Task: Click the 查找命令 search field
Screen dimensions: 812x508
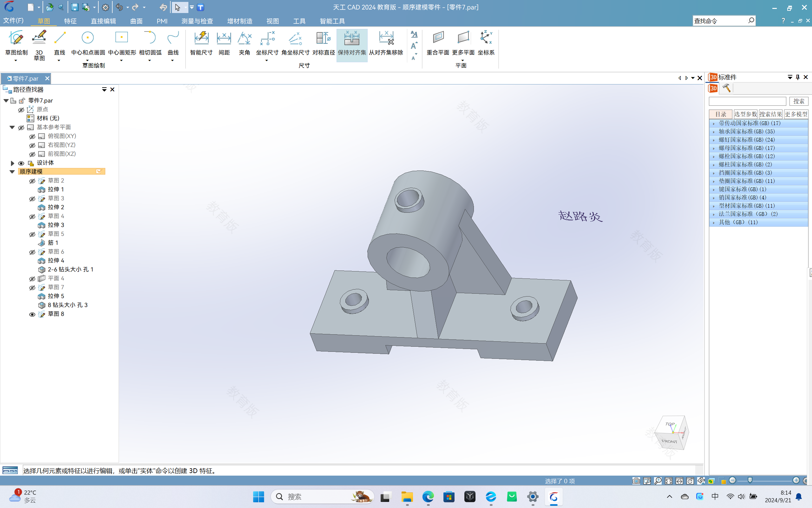Action: [720, 21]
